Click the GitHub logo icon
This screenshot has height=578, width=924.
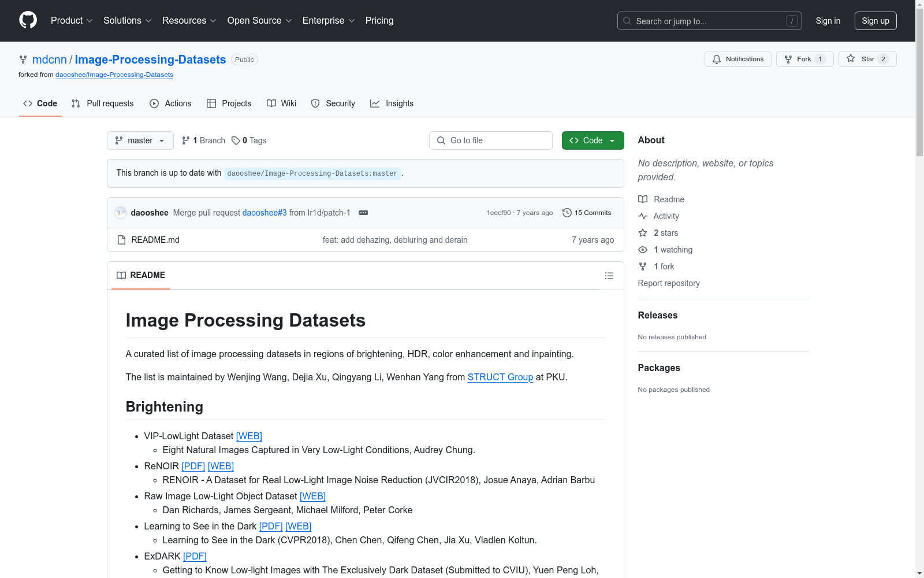coord(28,20)
